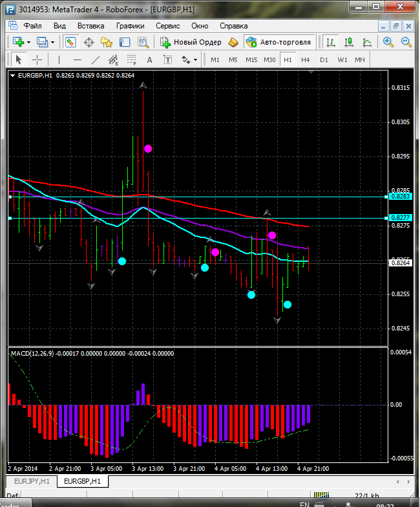Click the cyan 0.8283 price level label

401,196
